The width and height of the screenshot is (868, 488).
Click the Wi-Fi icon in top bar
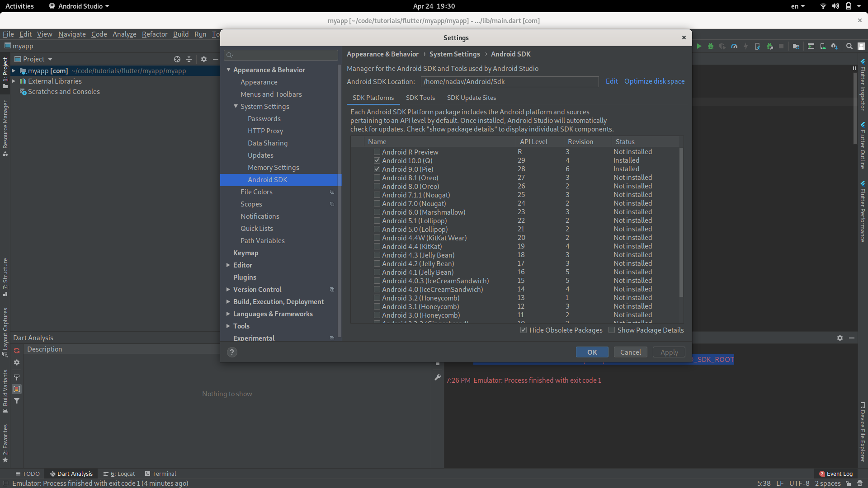pos(823,6)
